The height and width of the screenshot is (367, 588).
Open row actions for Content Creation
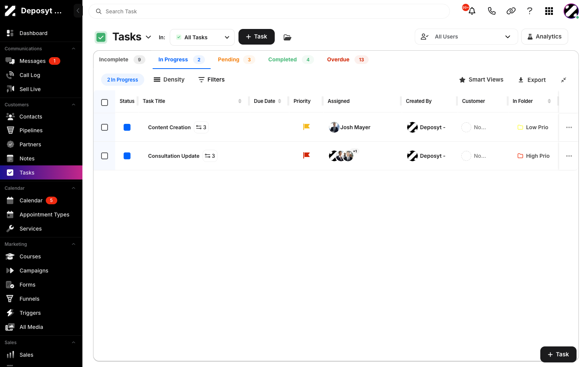(x=569, y=127)
